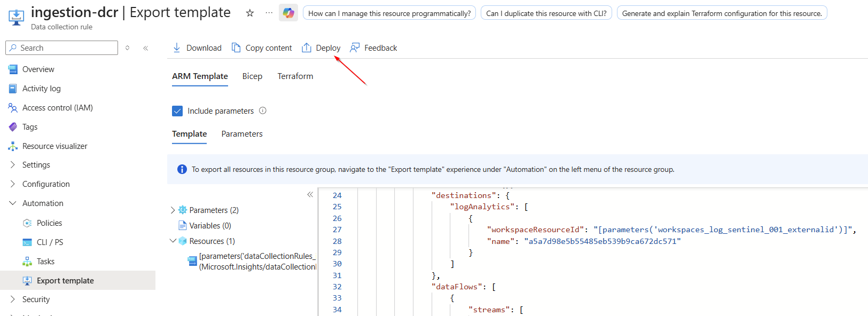Expand Parameters (2) tree node

173,210
